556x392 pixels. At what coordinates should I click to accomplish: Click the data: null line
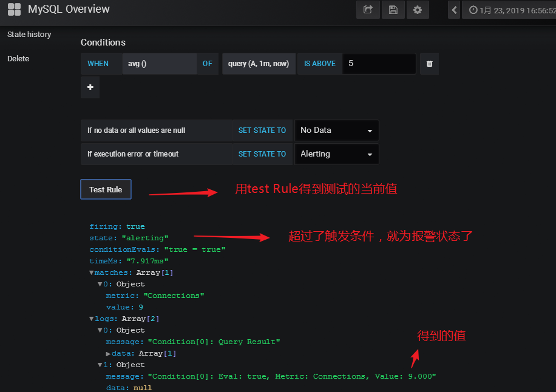coord(129,388)
